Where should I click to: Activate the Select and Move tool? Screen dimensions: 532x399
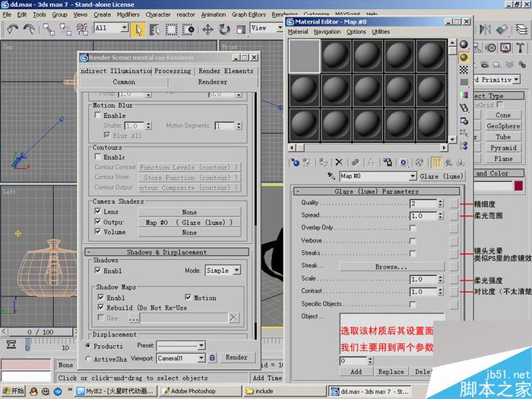[x=207, y=30]
